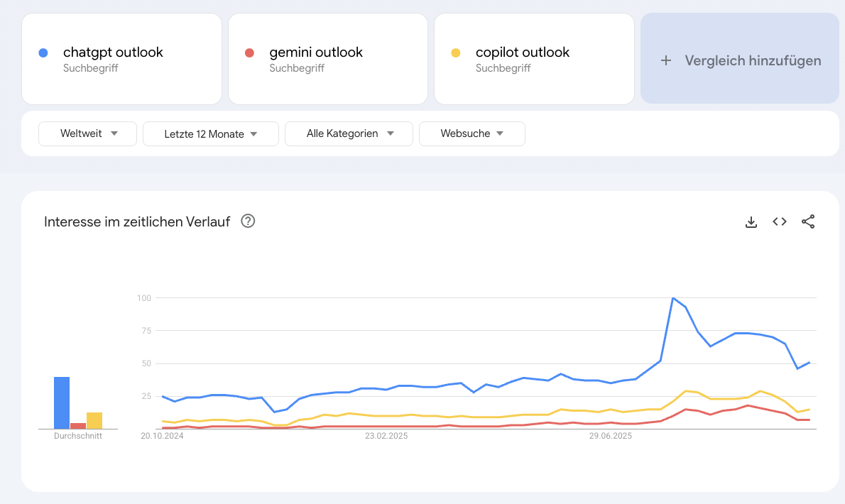Open help for Interesse im zeitlichen Verlauf
The image size is (845, 504).
point(248,221)
